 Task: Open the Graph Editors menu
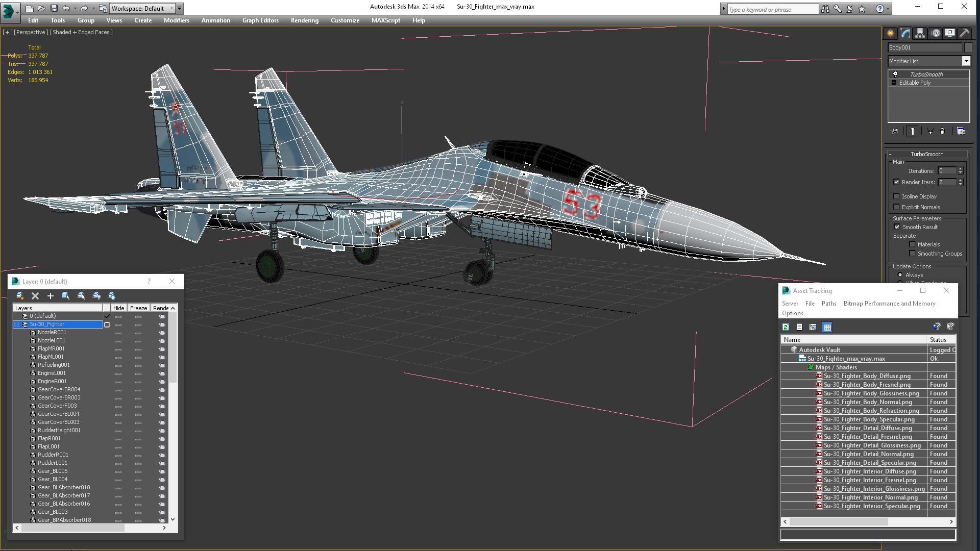(260, 20)
